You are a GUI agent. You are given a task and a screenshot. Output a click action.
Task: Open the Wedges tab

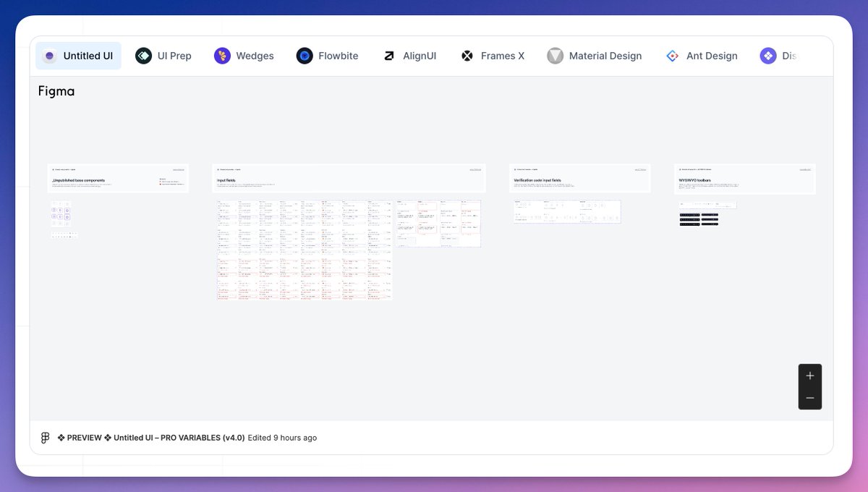point(244,56)
